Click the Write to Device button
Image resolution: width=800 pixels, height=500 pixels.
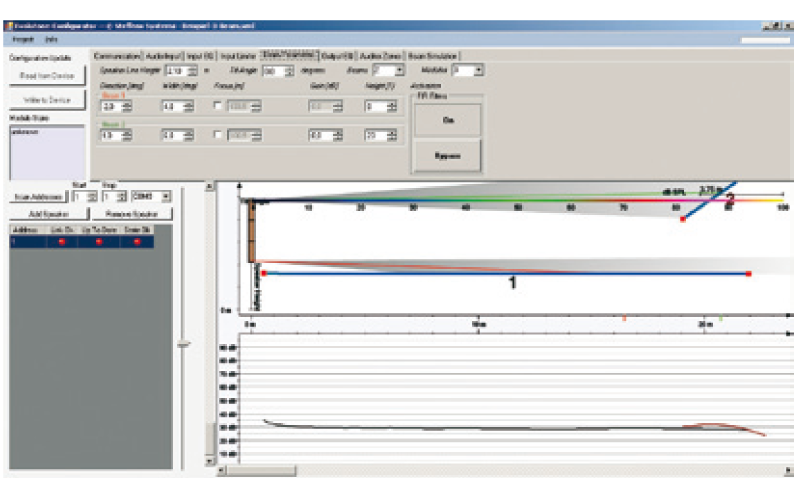(x=47, y=100)
